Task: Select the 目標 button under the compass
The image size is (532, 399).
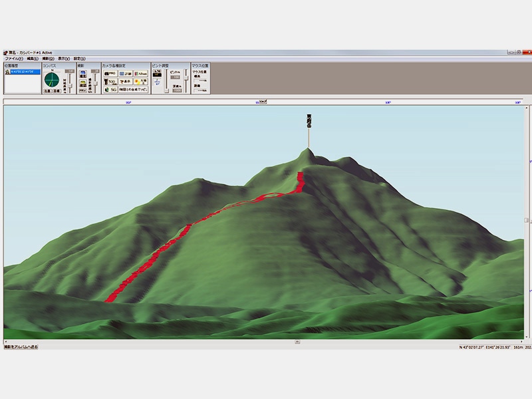Action: (x=57, y=92)
